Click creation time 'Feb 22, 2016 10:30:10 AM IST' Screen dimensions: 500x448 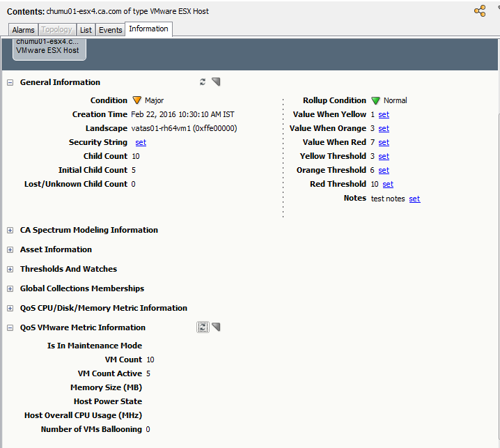(x=182, y=114)
